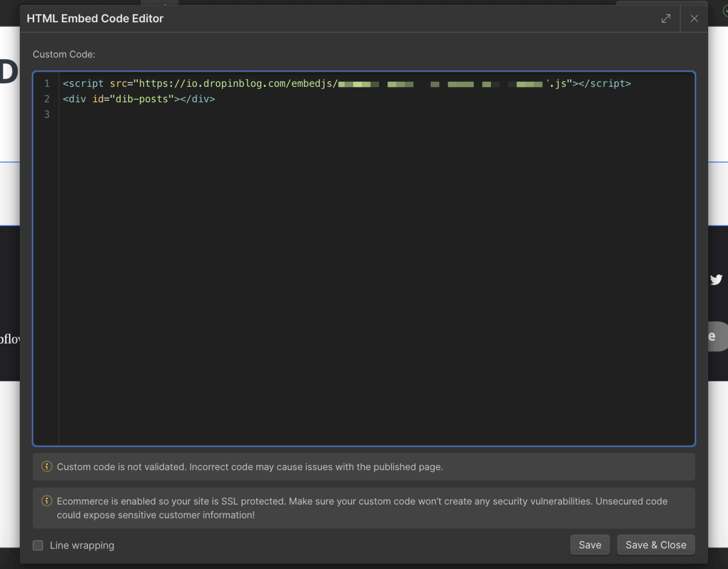Click the Line wrapping label text
The height and width of the screenshot is (569, 728).
point(82,545)
